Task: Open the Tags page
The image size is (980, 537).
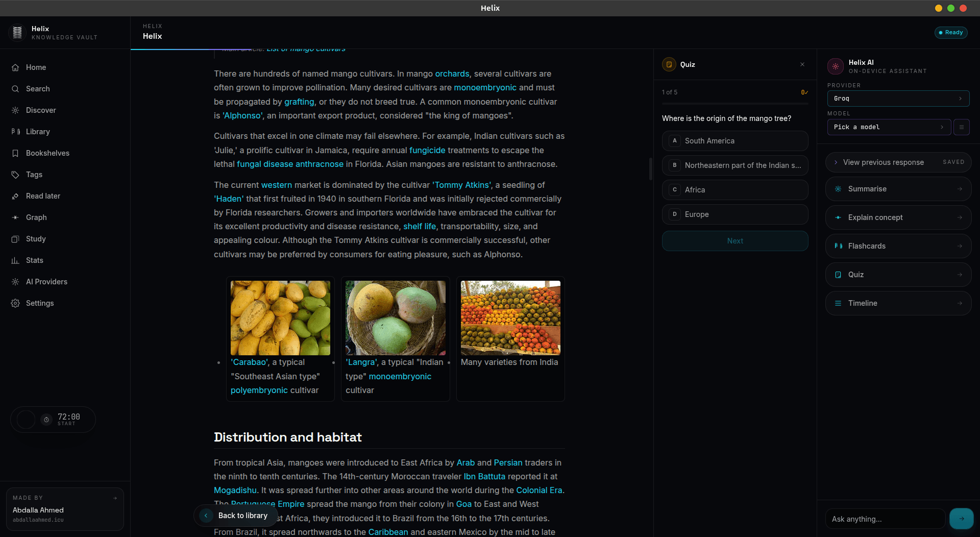Action: [65, 175]
